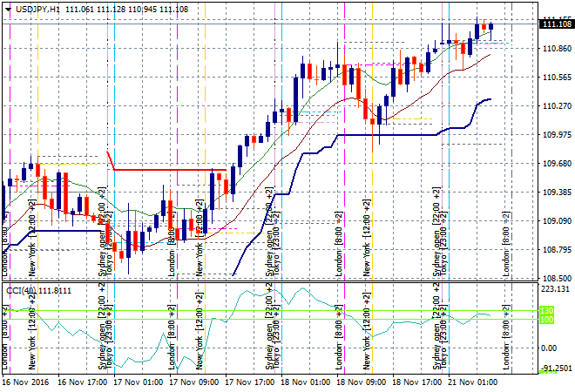Click the divider between price chart and CCI panel
The width and height of the screenshot is (575, 392).
261,281
